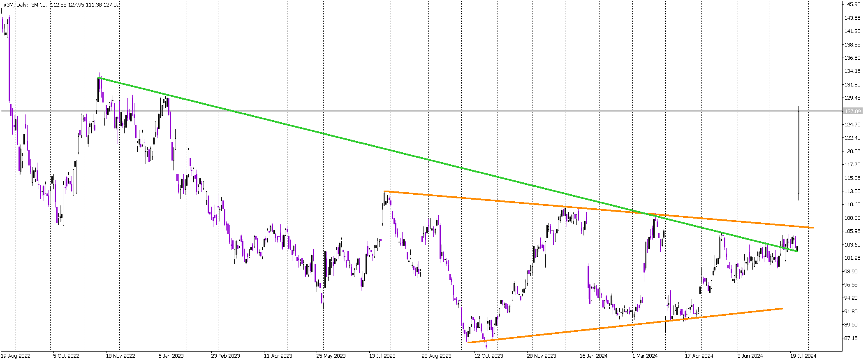Image resolution: width=868 pixels, height=361 pixels.
Task: Click the 87.15 price scale label
Action: 852,338
